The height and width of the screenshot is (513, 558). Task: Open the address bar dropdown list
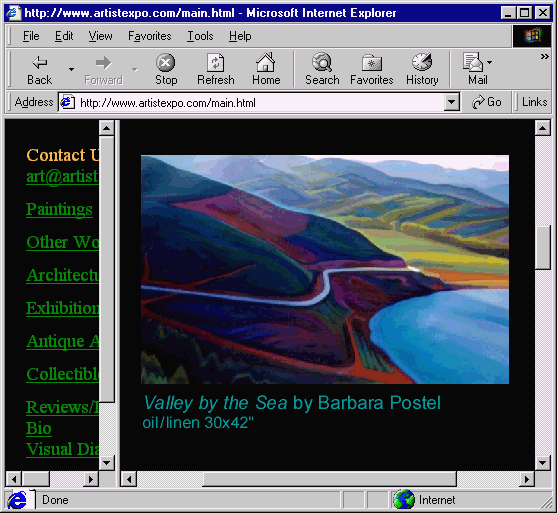pos(452,102)
